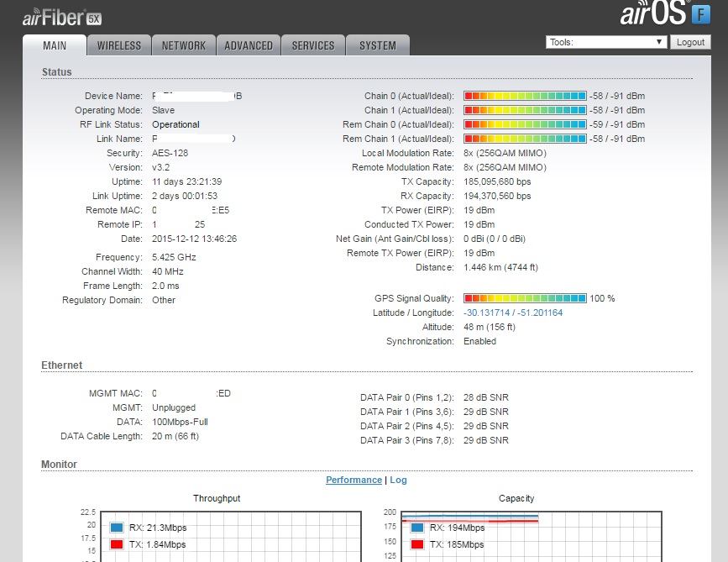
Task: Open the Performance monitor link
Action: tap(354, 480)
